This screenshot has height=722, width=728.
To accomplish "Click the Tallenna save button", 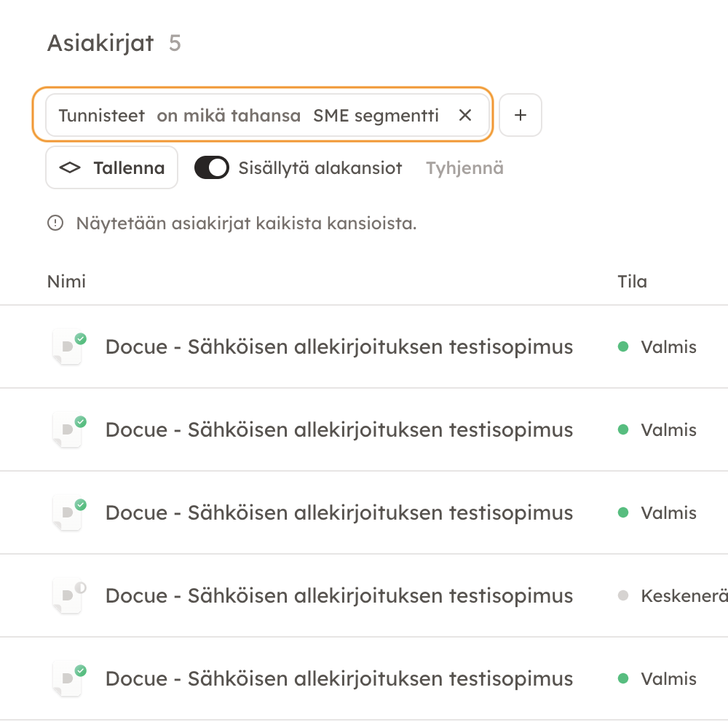I will pos(111,167).
